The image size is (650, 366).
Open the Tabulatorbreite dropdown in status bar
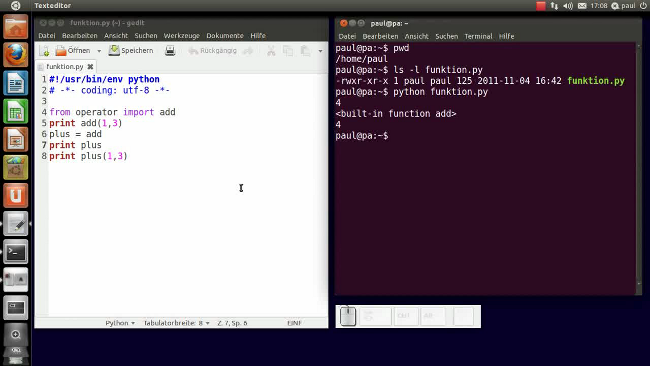(176, 323)
